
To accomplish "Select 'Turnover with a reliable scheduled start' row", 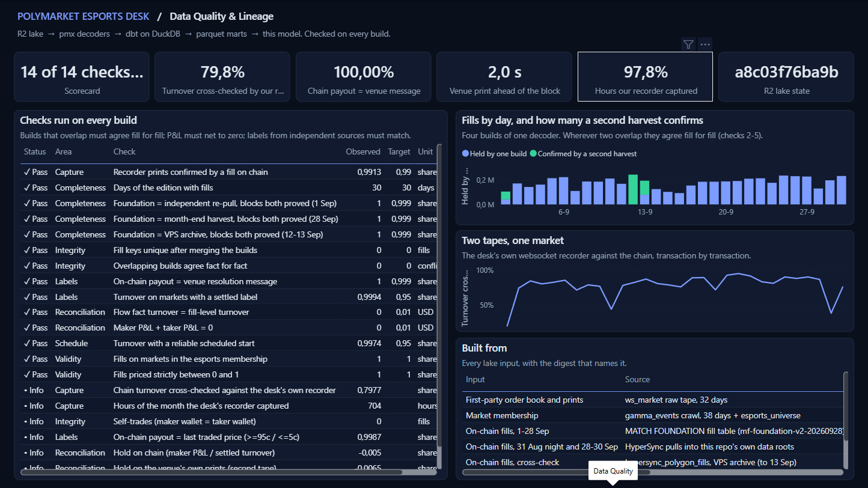I will pyautogui.click(x=228, y=343).
